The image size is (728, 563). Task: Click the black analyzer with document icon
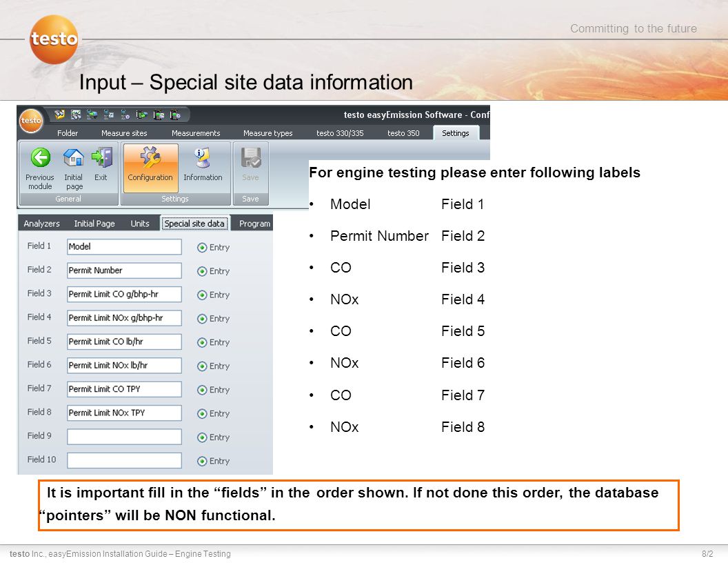coord(159,115)
